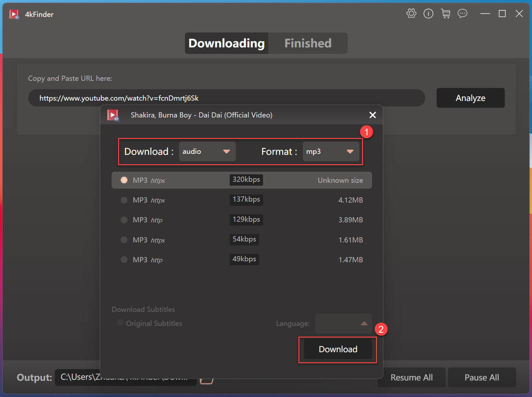Click the Pause All button
Image resolution: width=532 pixels, height=397 pixels.
coord(482,377)
